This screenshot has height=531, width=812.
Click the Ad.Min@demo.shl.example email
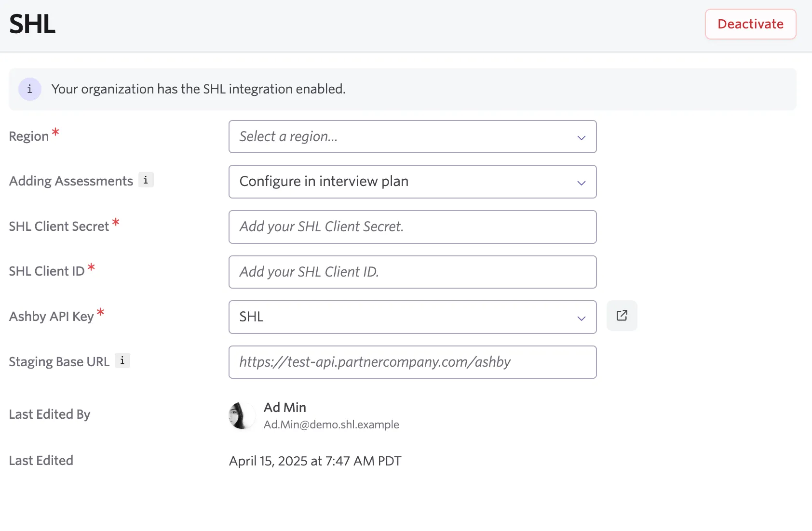pyautogui.click(x=331, y=425)
